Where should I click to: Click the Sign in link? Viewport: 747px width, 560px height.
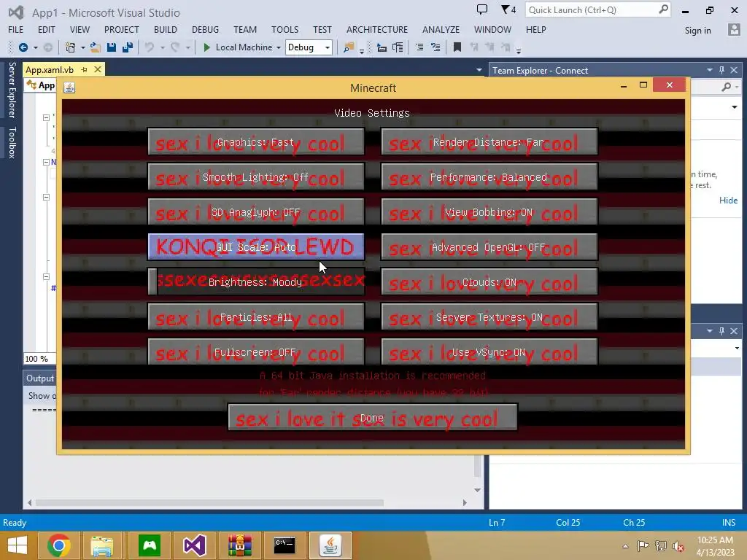(x=697, y=30)
